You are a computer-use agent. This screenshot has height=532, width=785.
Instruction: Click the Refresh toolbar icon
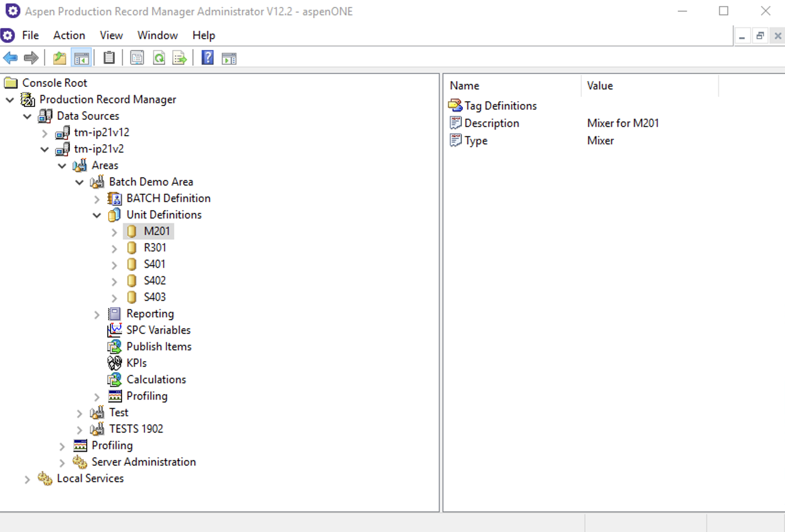click(x=159, y=58)
